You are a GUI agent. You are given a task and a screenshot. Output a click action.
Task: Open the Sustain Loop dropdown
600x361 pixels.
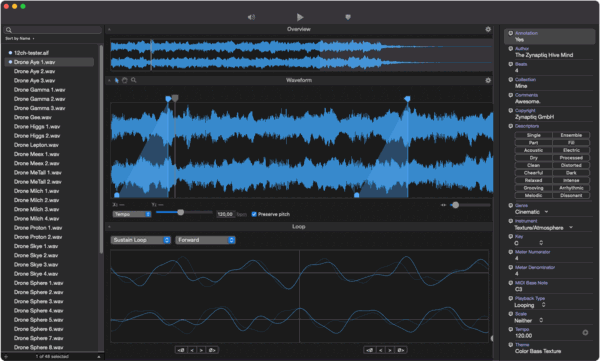tap(141, 240)
